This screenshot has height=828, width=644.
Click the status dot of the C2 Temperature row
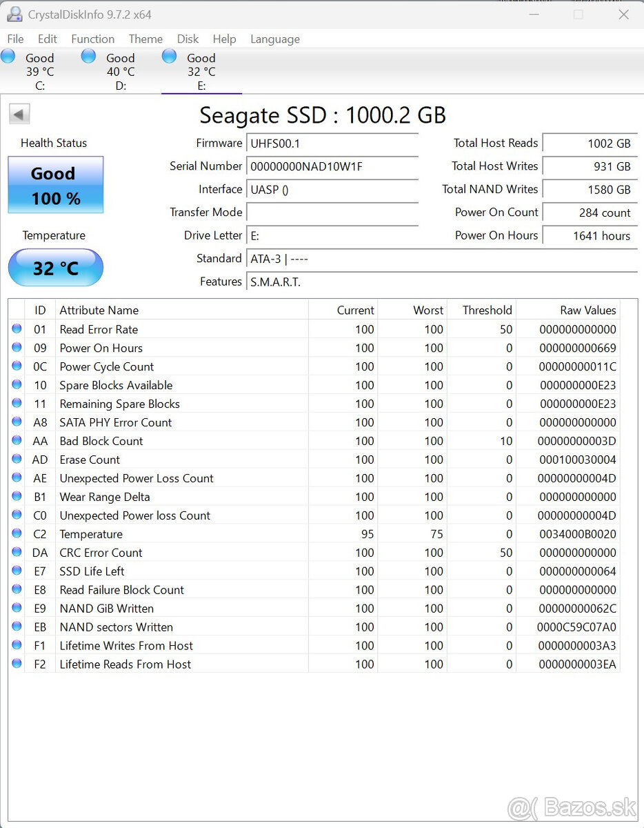point(17,534)
